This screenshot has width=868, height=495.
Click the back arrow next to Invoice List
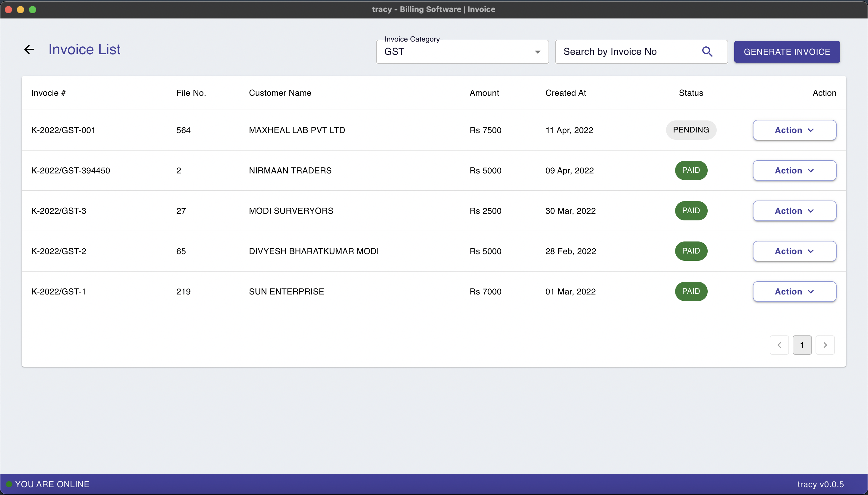point(29,49)
